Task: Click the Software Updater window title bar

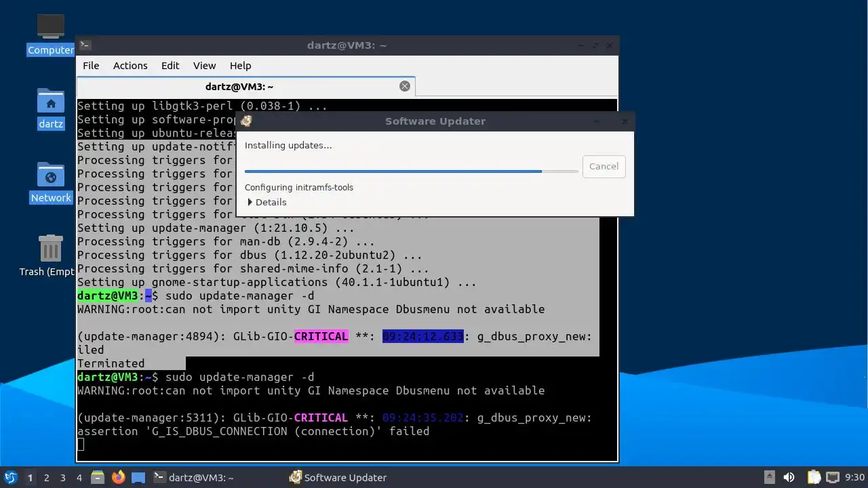Action: [435, 121]
